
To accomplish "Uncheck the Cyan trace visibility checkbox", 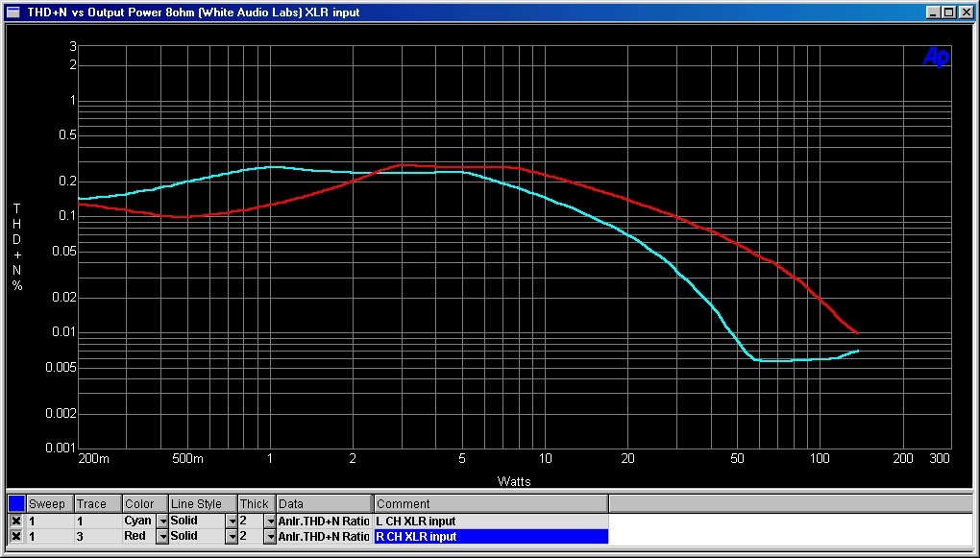I will point(16,522).
